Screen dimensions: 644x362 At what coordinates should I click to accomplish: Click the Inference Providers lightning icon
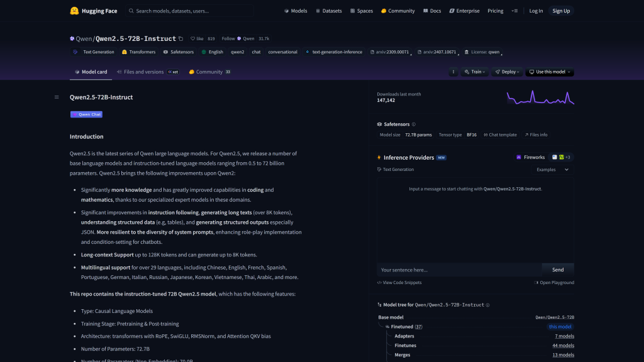point(379,158)
